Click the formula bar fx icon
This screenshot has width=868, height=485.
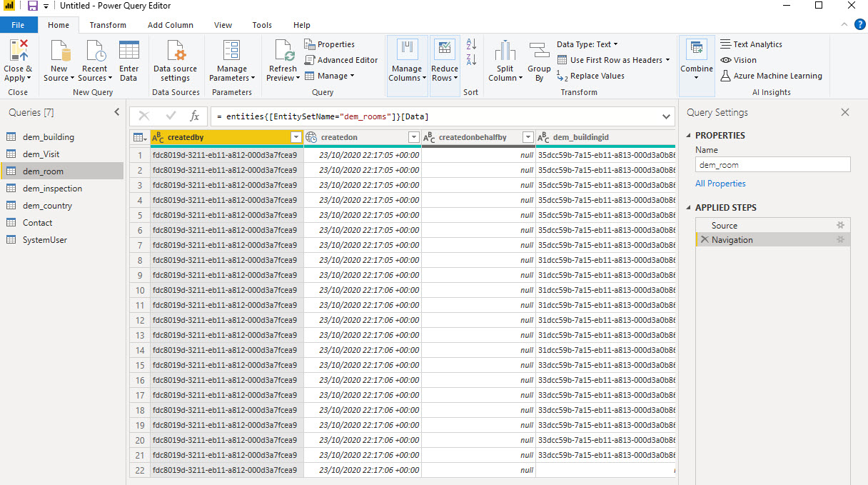tap(194, 116)
